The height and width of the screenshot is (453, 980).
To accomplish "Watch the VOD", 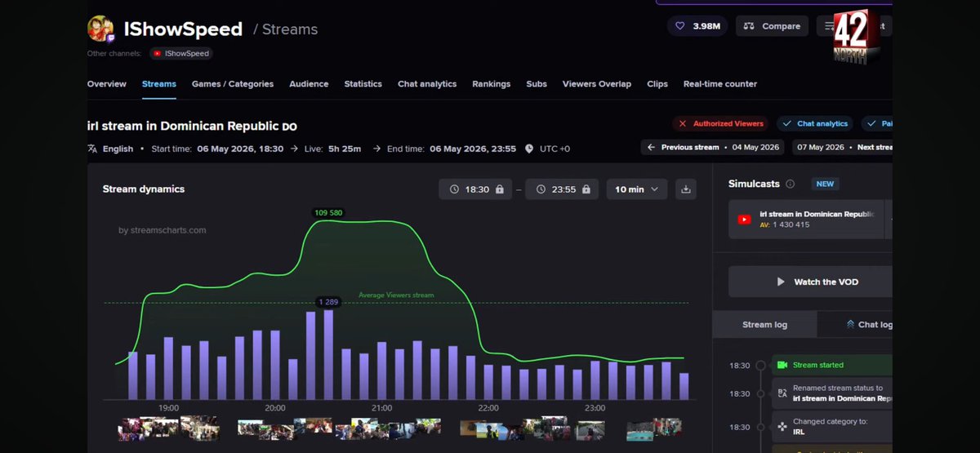I will point(810,282).
